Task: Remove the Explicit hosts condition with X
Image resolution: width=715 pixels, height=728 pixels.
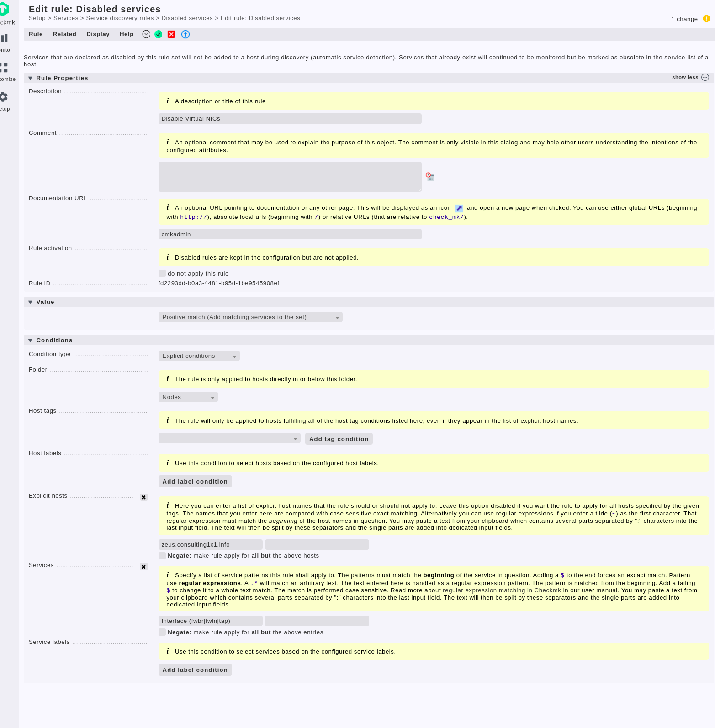Action: coord(143,497)
